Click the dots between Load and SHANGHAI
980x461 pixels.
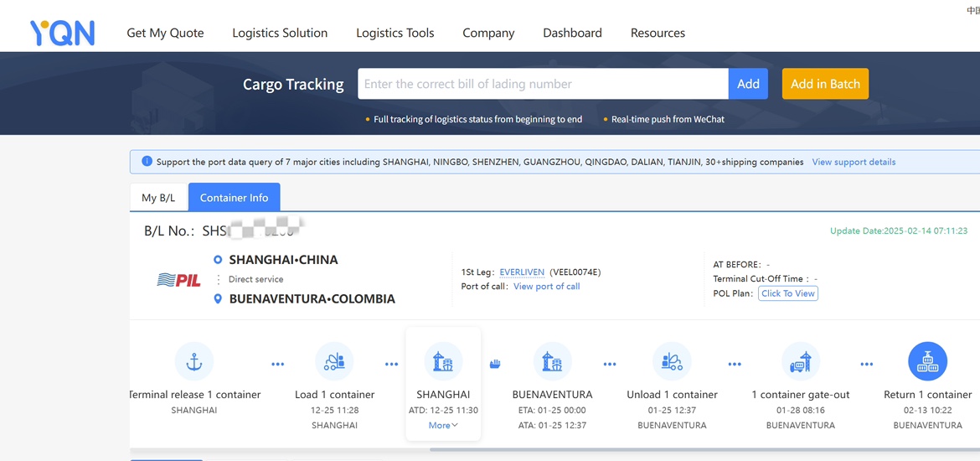(x=391, y=364)
